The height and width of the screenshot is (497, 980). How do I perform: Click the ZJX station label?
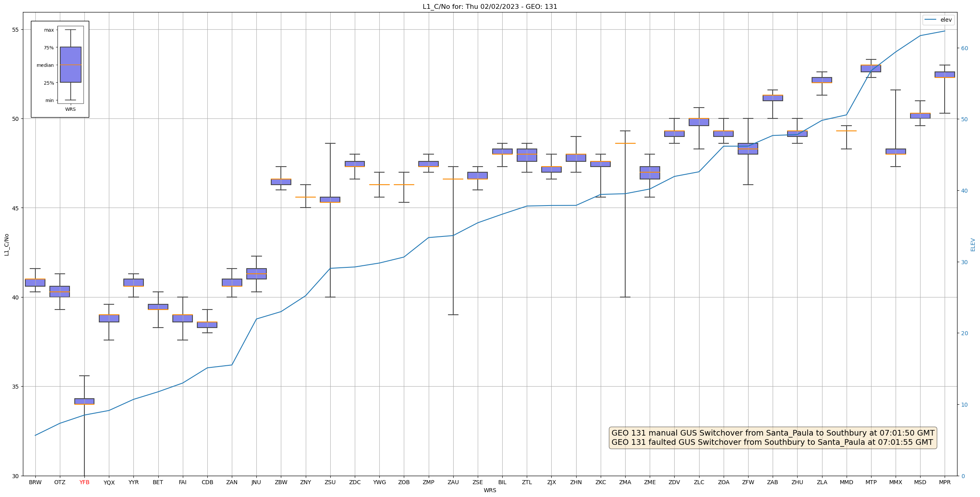(x=551, y=482)
